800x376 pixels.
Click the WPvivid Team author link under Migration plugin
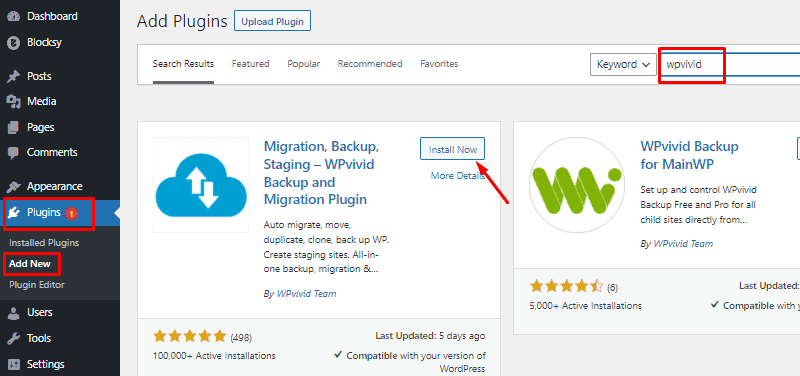tap(306, 294)
